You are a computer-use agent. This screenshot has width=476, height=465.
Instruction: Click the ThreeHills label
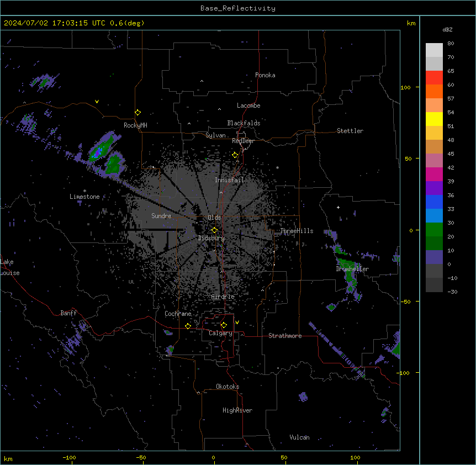coord(297,231)
